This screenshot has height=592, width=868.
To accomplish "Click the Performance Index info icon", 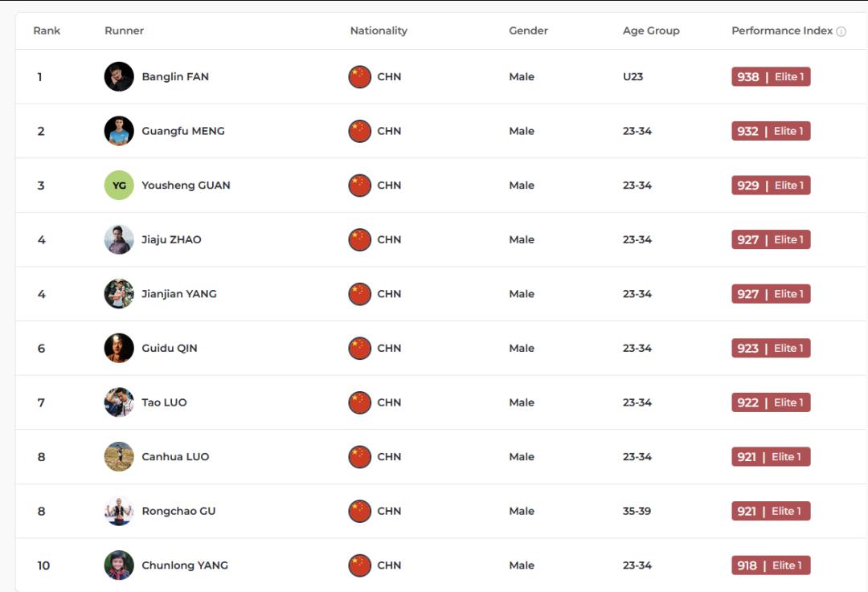I will pos(841,31).
